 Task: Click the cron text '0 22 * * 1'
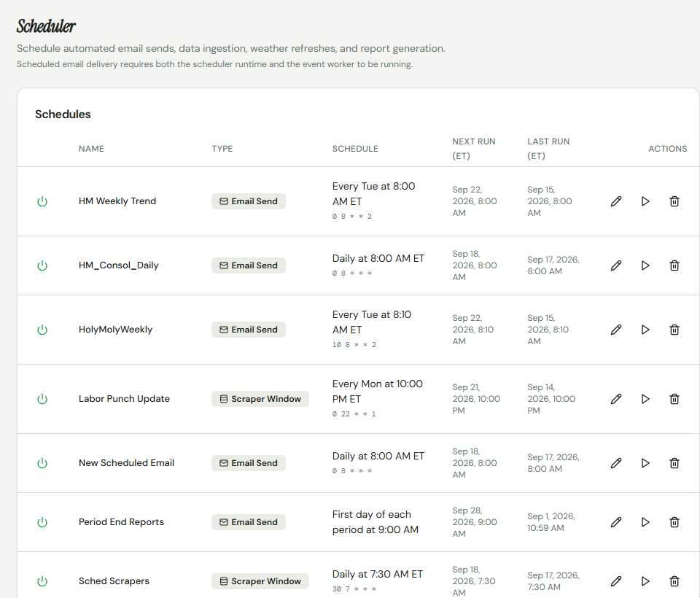pyautogui.click(x=354, y=414)
